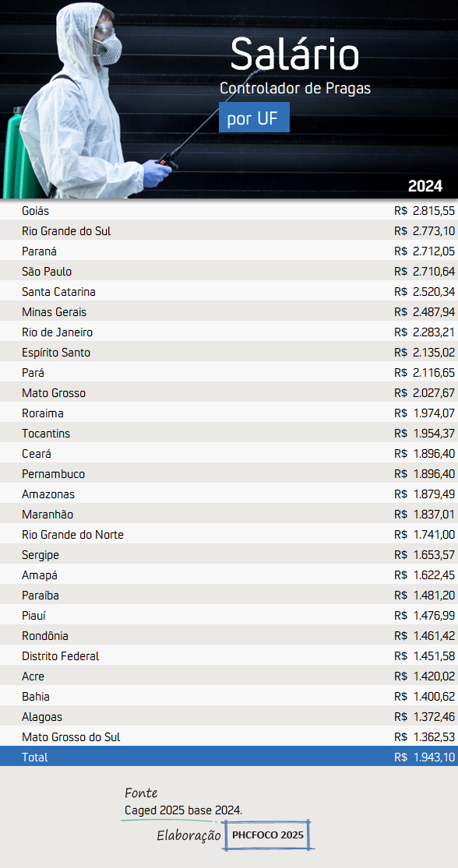Screen dimensions: 458x868
Task: Click the pest controller photo
Action: click(x=89, y=100)
